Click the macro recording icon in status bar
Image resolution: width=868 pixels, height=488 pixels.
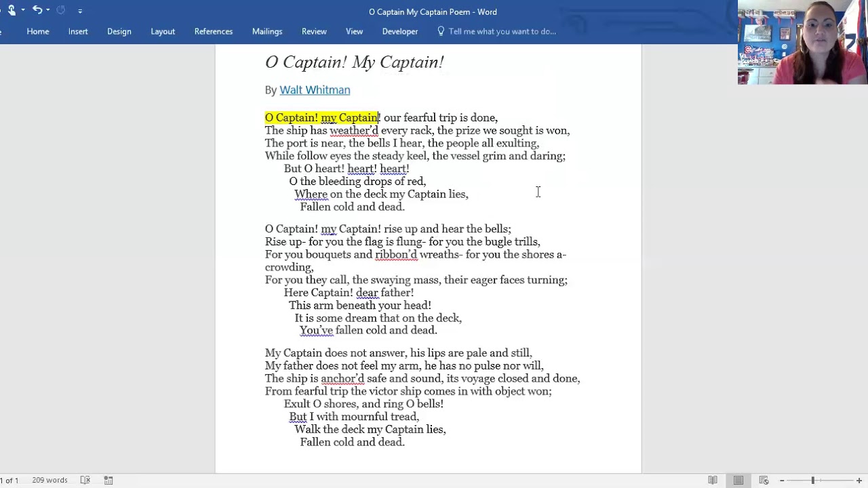click(x=108, y=480)
